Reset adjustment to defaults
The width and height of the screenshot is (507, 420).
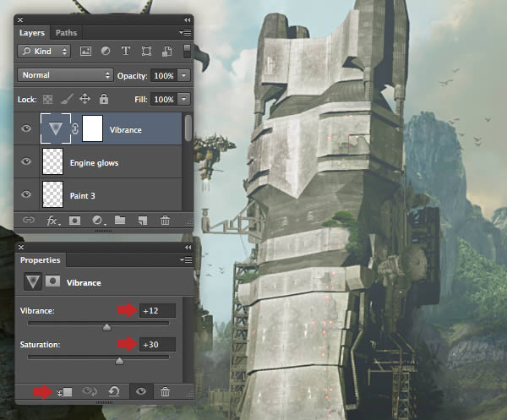click(114, 391)
